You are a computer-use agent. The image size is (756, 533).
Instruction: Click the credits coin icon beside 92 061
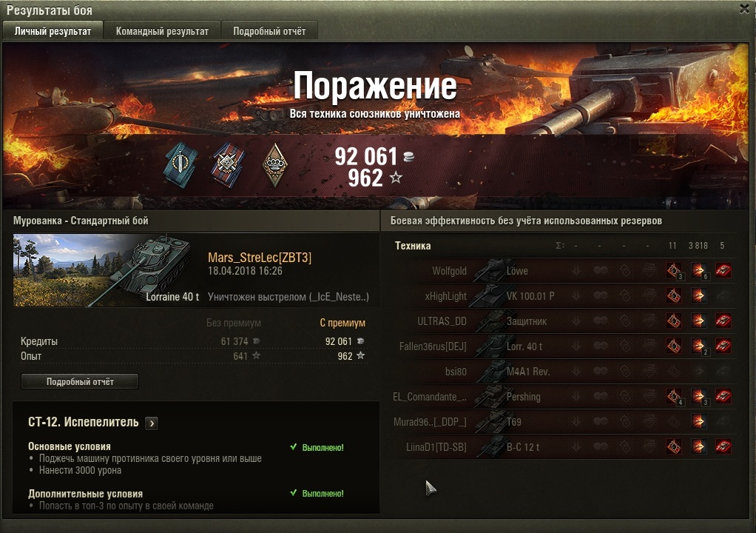[408, 156]
